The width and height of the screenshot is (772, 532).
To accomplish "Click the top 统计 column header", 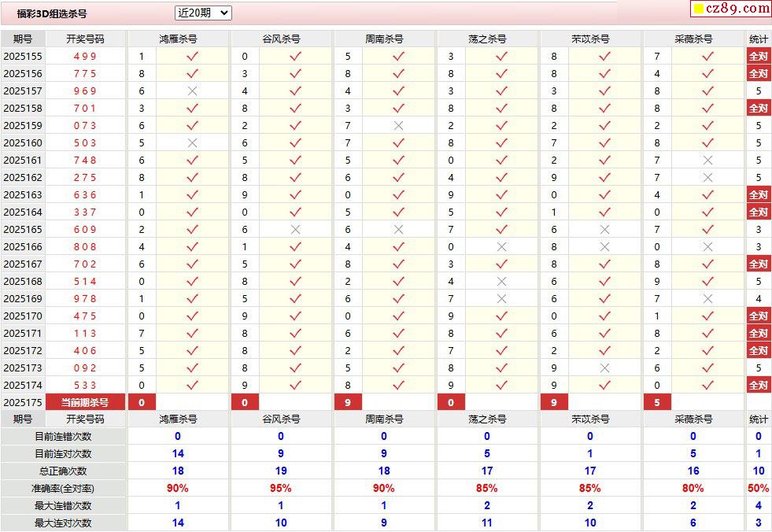I will click(x=758, y=39).
